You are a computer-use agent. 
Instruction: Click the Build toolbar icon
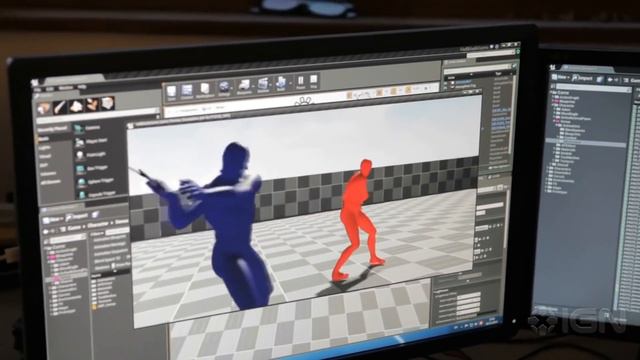pos(280,83)
